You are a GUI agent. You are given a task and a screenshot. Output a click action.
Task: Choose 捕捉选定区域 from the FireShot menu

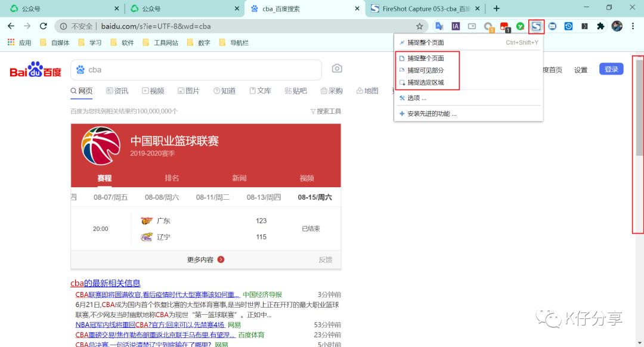point(427,82)
